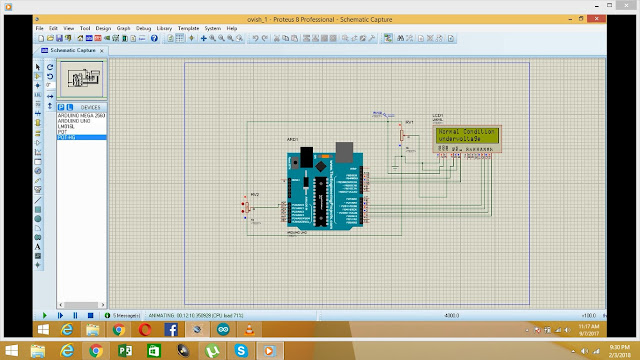Open VLC cone icon in inner taskbar
640x360 pixels.
coord(249,329)
